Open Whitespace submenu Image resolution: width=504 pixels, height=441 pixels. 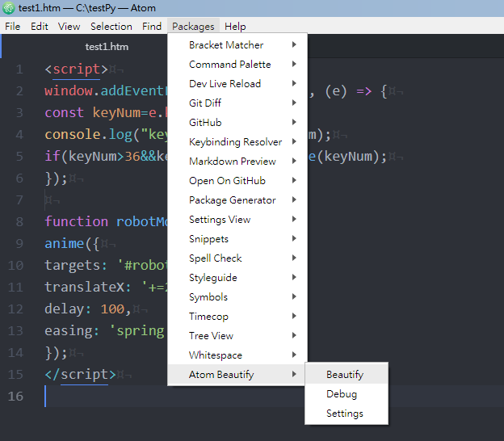237,355
